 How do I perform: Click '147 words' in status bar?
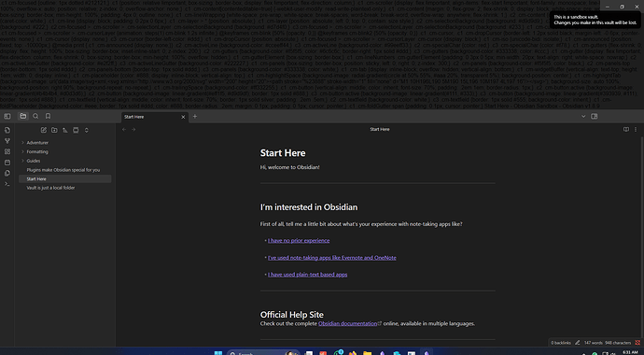[593, 343]
